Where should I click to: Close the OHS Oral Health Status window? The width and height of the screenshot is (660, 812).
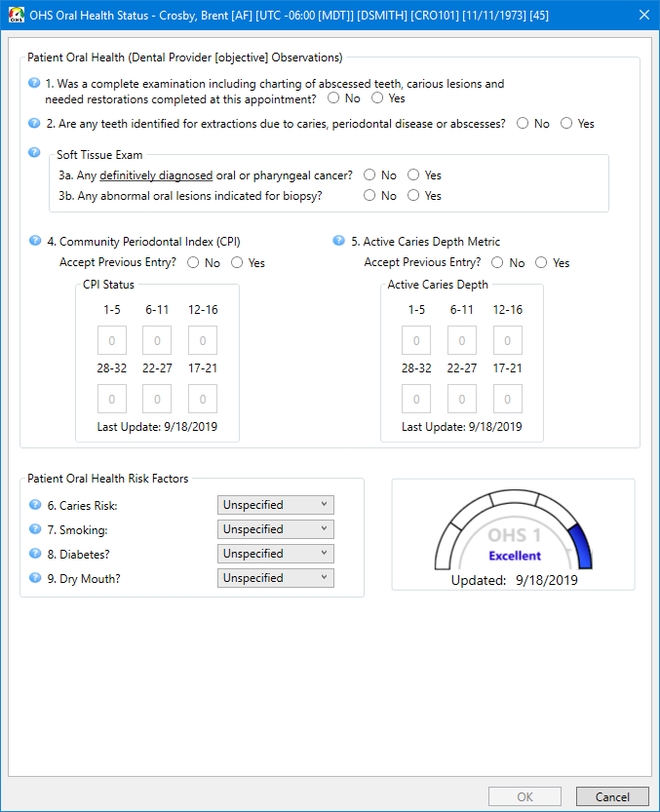[644, 15]
